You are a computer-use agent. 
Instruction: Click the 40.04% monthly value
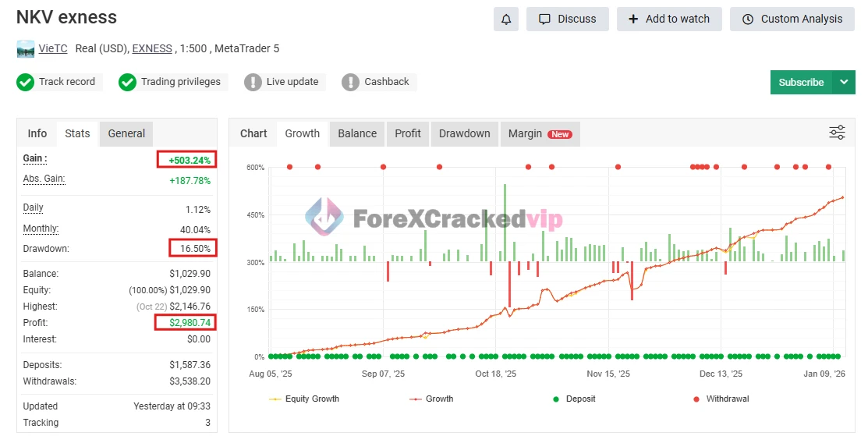(196, 229)
